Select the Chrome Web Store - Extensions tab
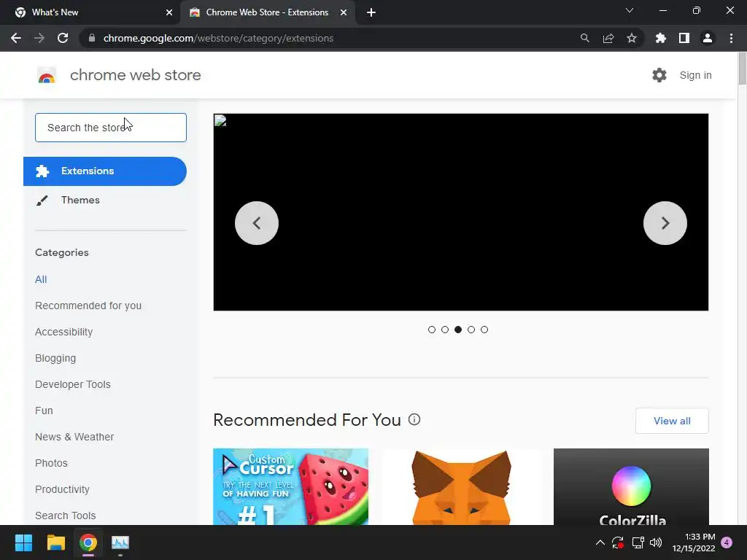 click(267, 12)
